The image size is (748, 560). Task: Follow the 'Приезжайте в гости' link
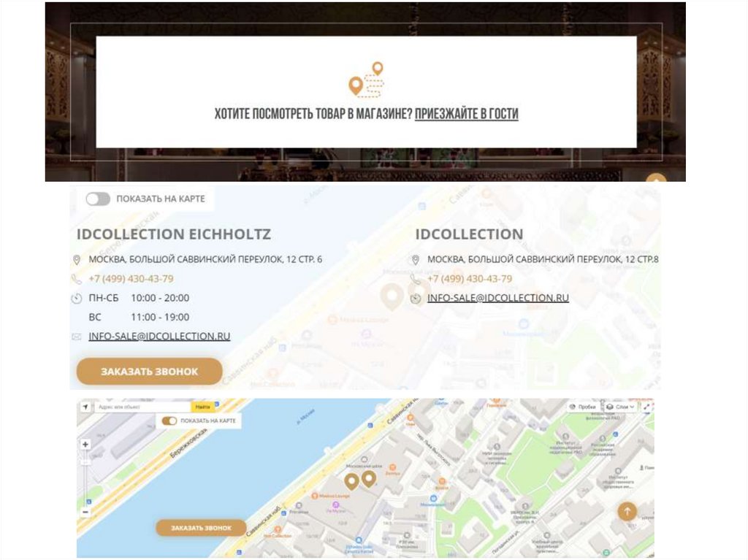pyautogui.click(x=466, y=114)
